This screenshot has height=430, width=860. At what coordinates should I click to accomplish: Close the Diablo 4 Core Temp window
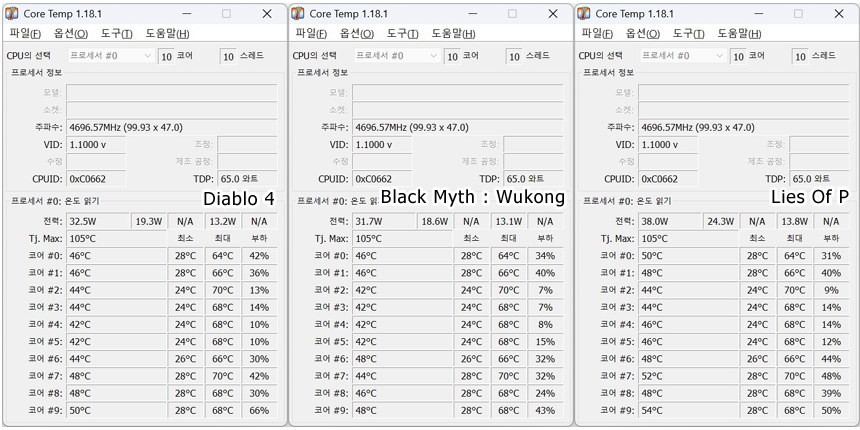(266, 14)
